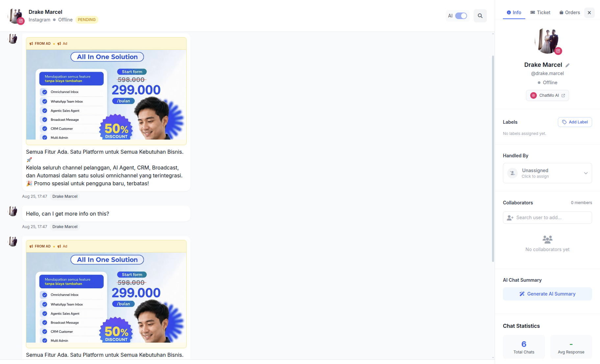Open the second All In One Solution ad image

coord(106,298)
